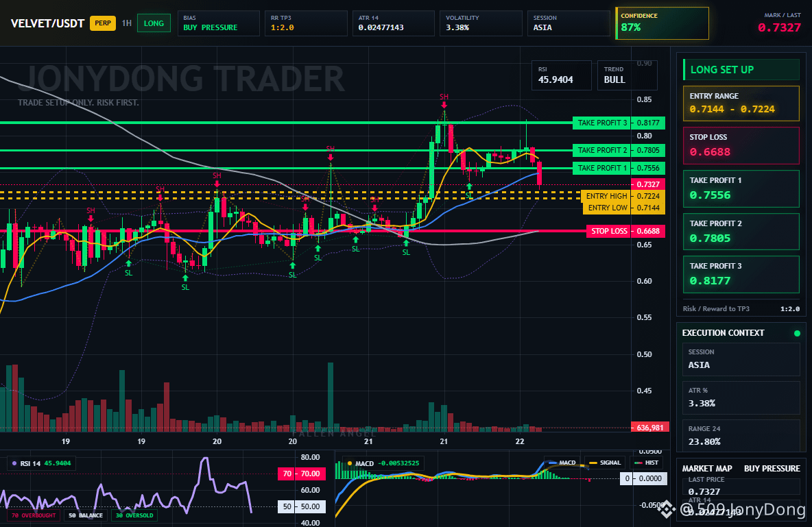Open the BIAS BUY PRESSURE card
Screen dimensions: 812x527
[x=218, y=23]
